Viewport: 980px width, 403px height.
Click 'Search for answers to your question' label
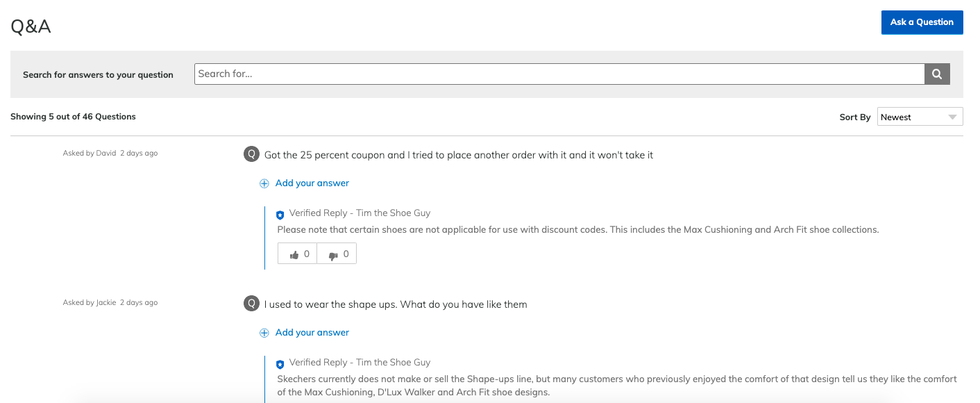tap(98, 74)
